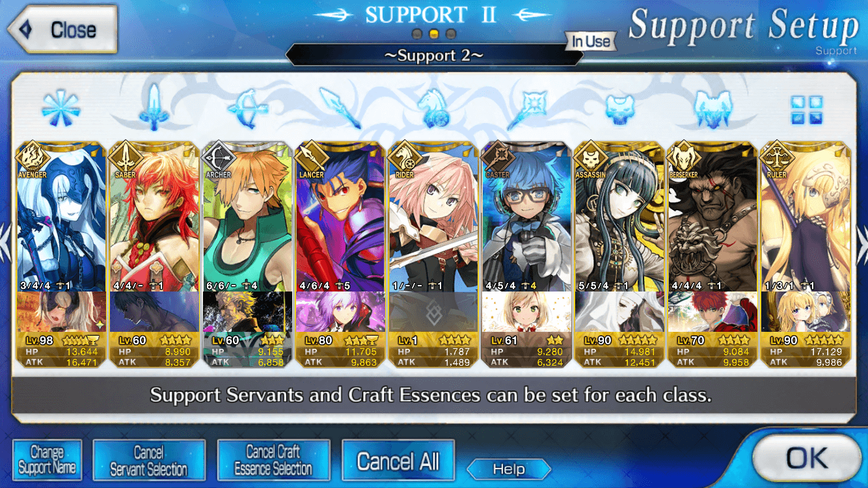868x488 pixels.
Task: Select the Caster class staff icon
Action: click(526, 108)
